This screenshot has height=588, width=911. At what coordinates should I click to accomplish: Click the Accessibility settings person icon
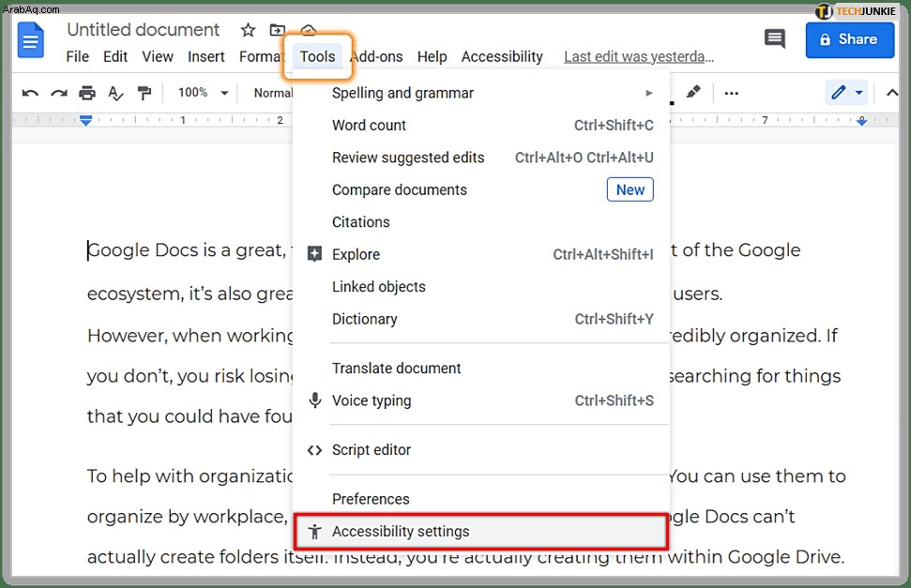tap(314, 532)
